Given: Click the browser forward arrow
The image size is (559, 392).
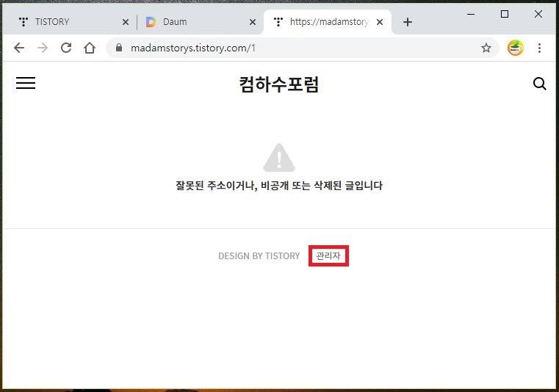Looking at the screenshot, I should point(43,48).
